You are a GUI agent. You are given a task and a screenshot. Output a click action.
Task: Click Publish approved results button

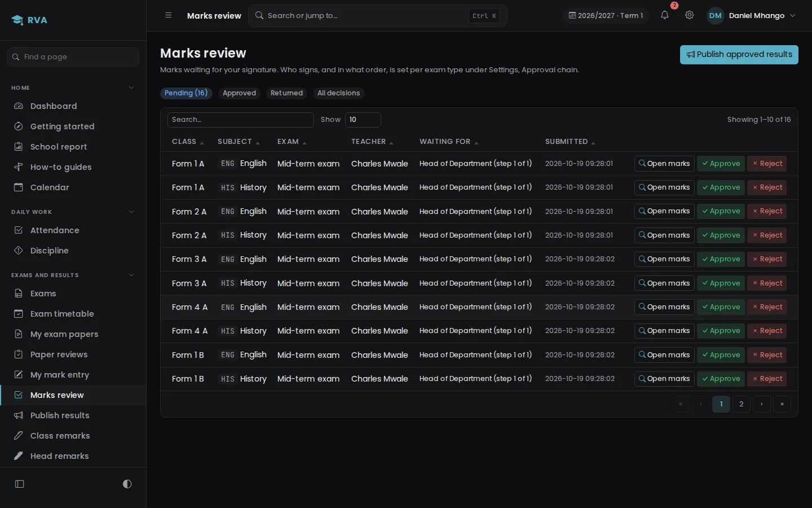[x=739, y=55]
